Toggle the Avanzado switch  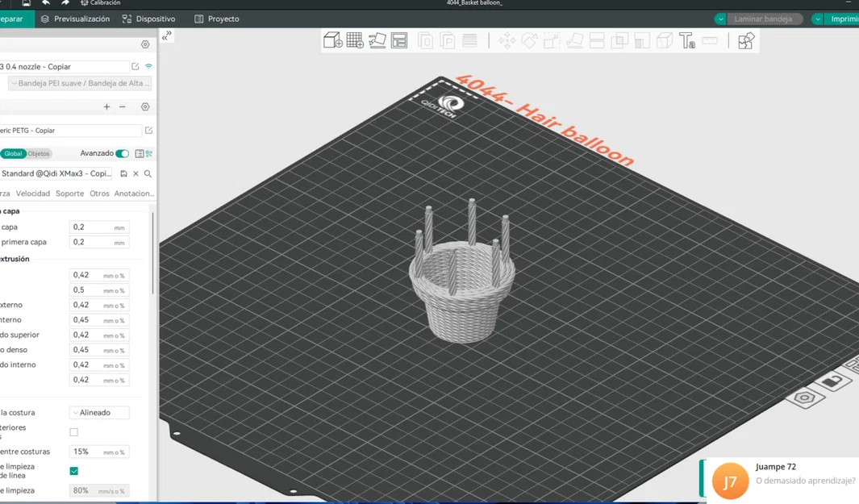[122, 153]
